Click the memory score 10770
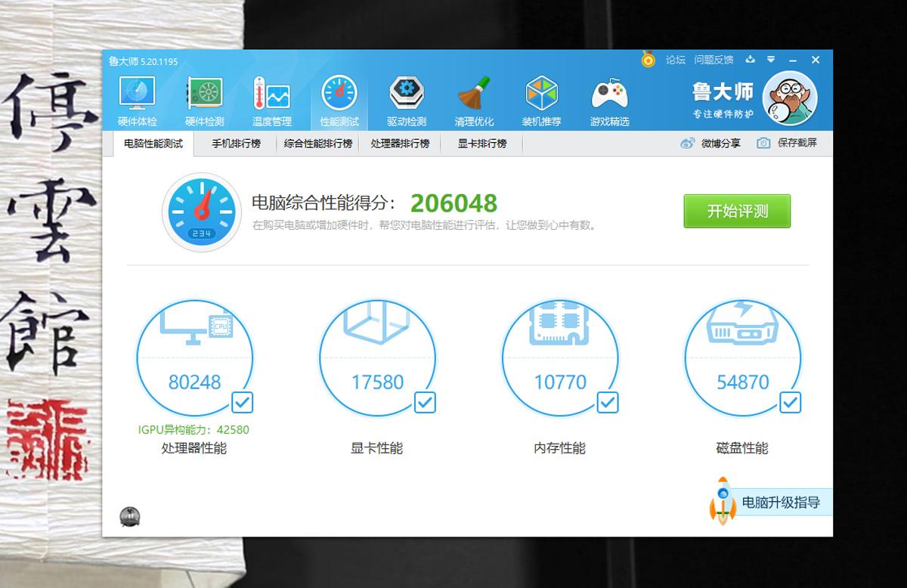The height and width of the screenshot is (588, 907). tap(560, 382)
